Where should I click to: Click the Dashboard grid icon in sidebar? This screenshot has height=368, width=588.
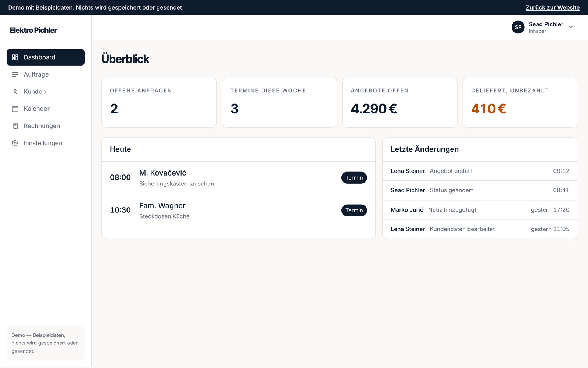click(15, 57)
